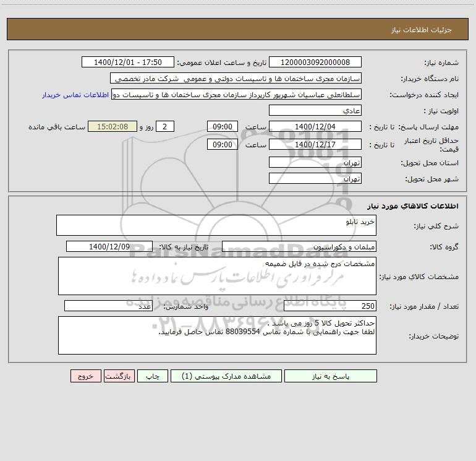Click label 'گروه کالا:'

coord(444,247)
